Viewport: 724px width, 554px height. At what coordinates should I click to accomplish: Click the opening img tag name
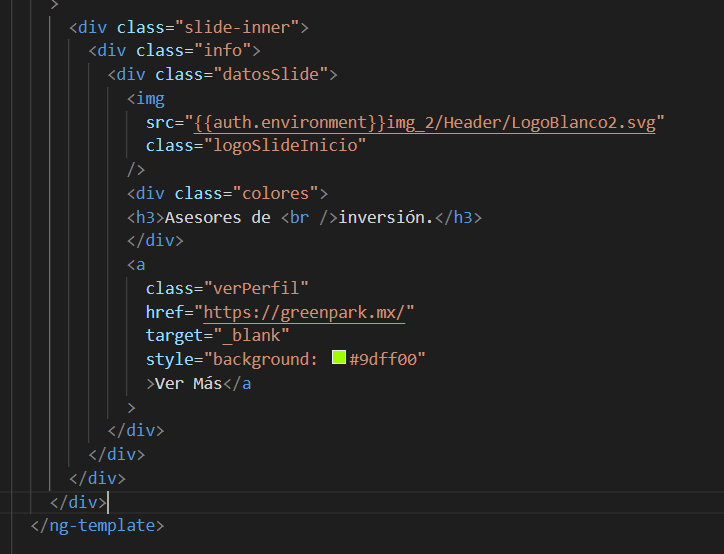(x=150, y=98)
